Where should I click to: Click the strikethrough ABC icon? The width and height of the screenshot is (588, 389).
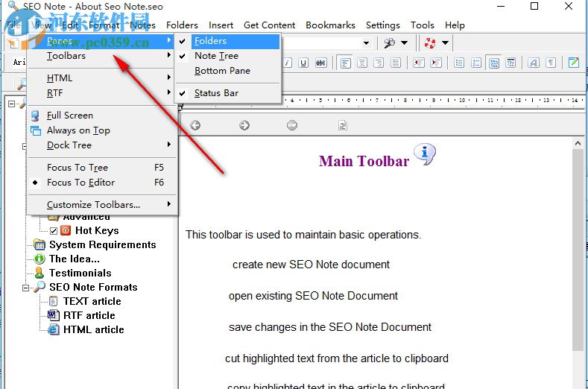point(320,63)
